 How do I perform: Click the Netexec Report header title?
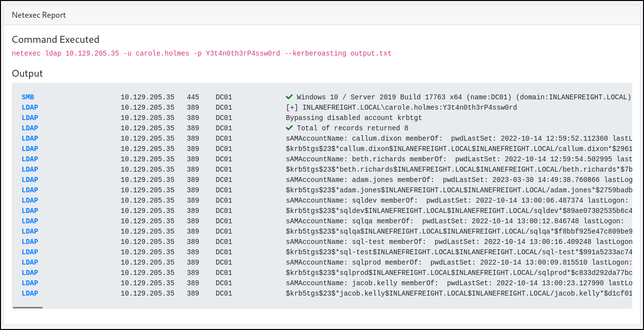(39, 15)
